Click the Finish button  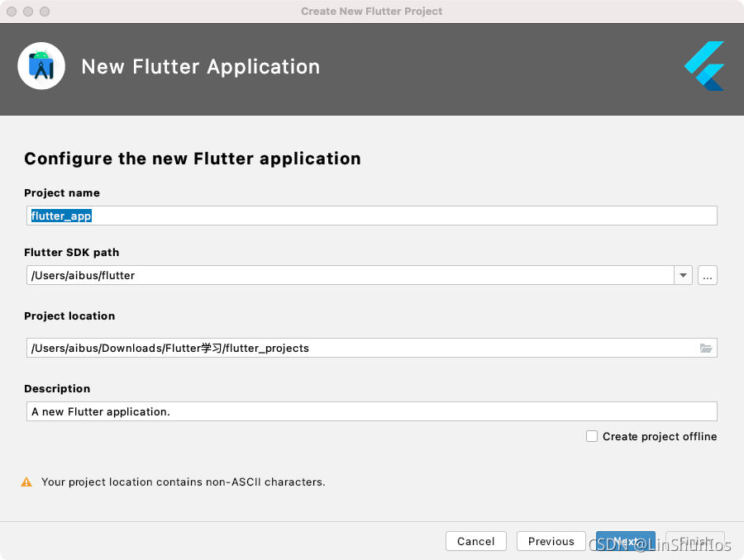(x=695, y=541)
